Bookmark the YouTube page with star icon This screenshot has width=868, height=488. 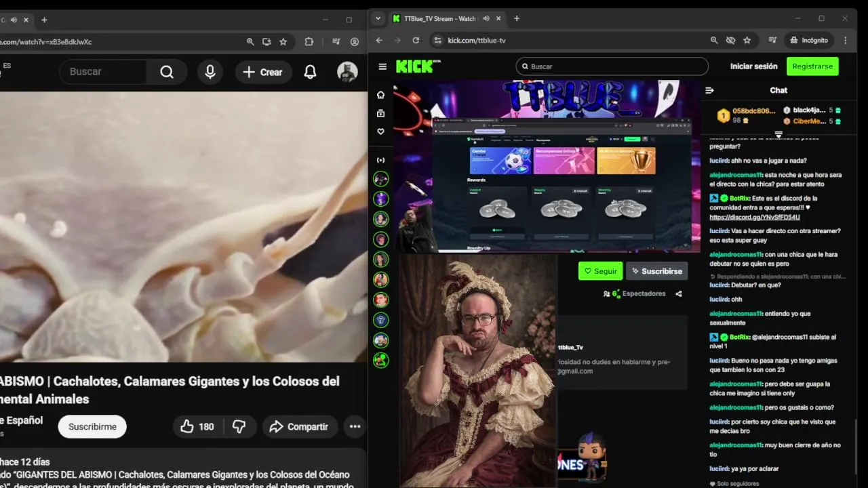[x=283, y=41]
